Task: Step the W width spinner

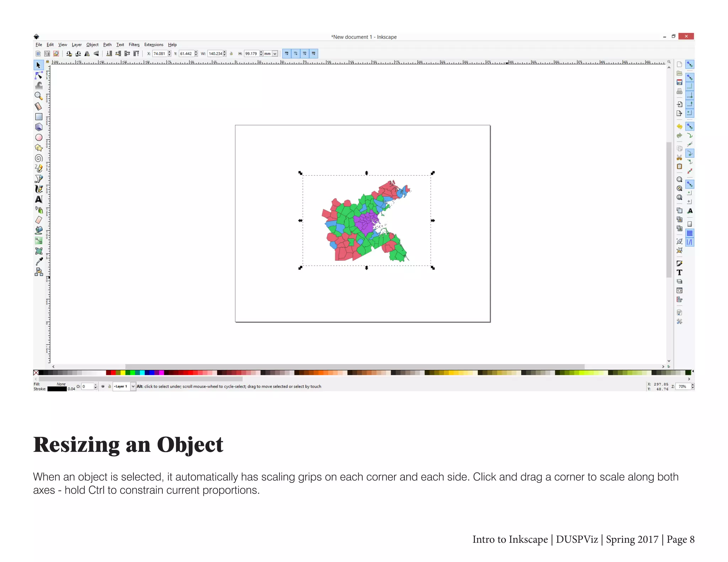Action: tap(225, 54)
